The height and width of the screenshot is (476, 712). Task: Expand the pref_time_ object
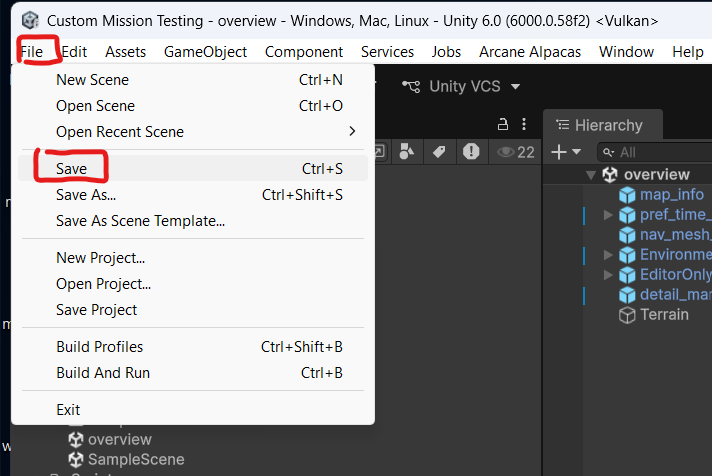point(608,214)
